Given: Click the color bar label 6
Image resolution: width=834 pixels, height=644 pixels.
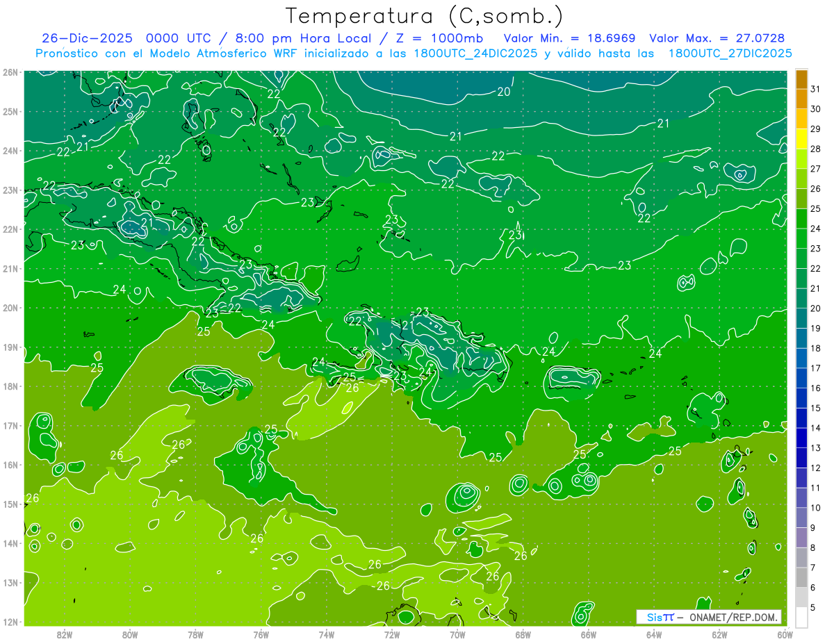Looking at the screenshot, I should point(813,588).
